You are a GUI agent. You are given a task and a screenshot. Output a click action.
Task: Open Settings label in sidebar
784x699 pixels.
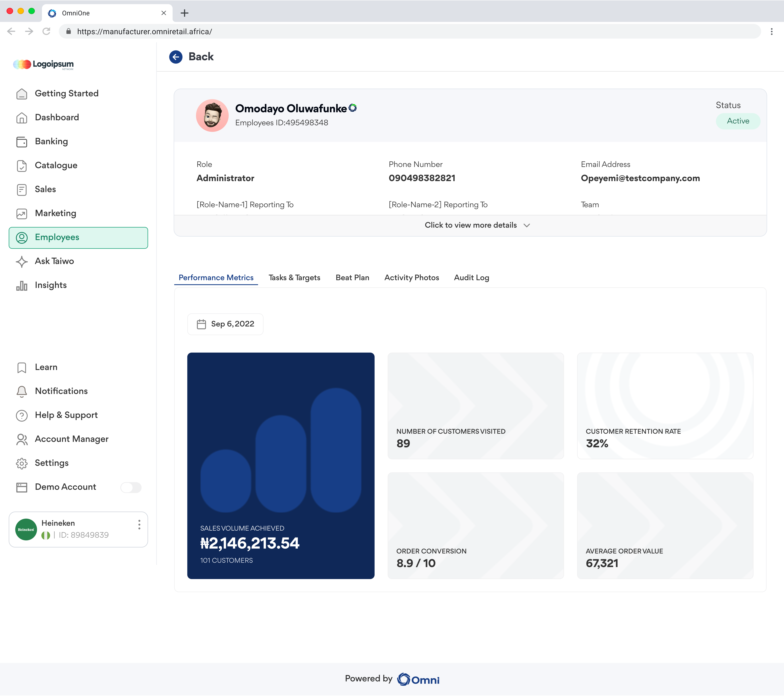point(52,463)
